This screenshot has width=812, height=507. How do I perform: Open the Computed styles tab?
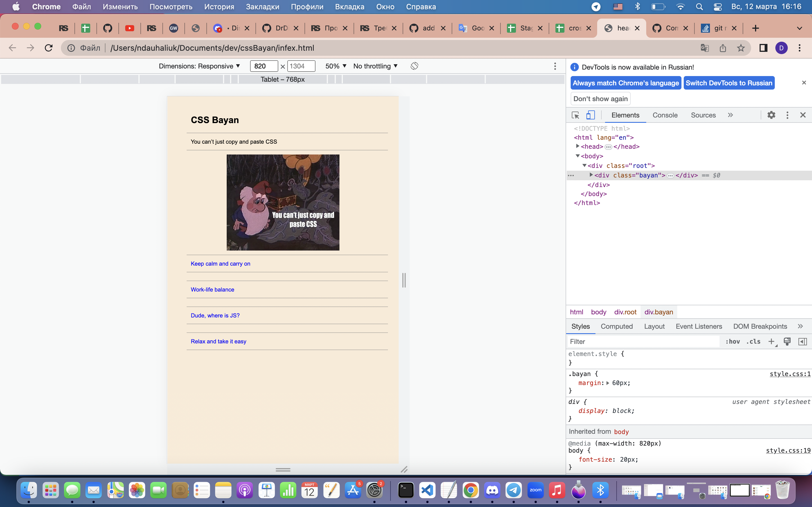click(616, 326)
